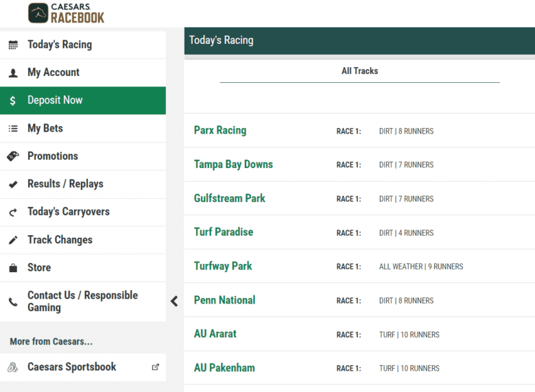Open AU Pakenham track

click(x=224, y=368)
